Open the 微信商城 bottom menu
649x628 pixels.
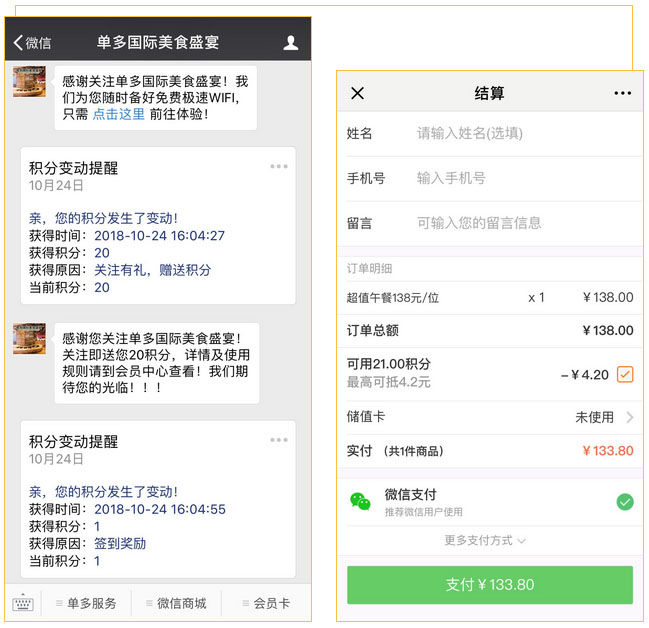tap(176, 603)
